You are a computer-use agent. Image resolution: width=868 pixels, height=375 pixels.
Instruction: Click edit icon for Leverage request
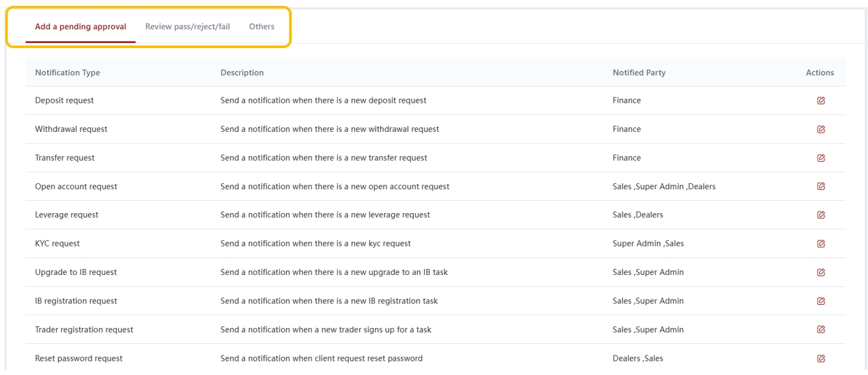click(821, 215)
